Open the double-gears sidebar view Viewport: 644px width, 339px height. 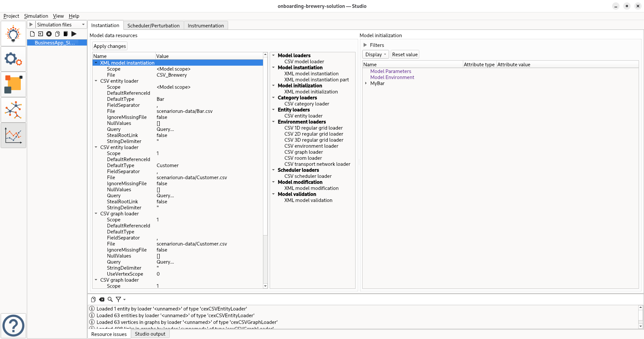click(13, 59)
